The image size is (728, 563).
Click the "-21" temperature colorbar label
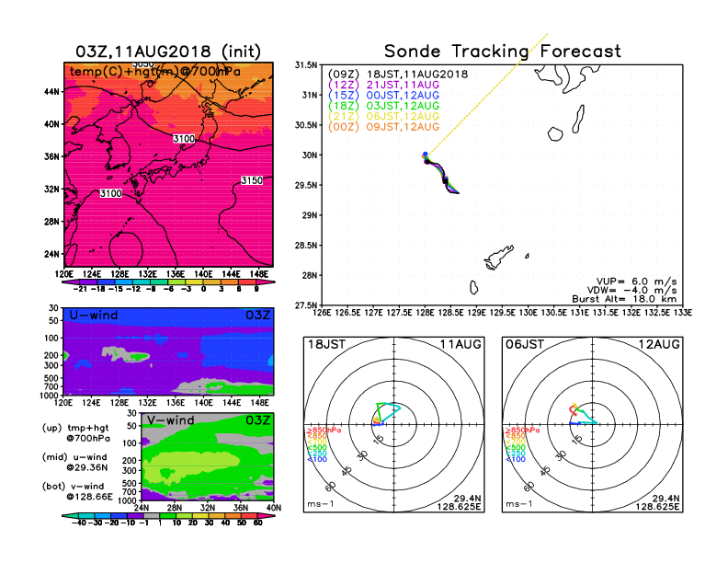pyautogui.click(x=80, y=289)
